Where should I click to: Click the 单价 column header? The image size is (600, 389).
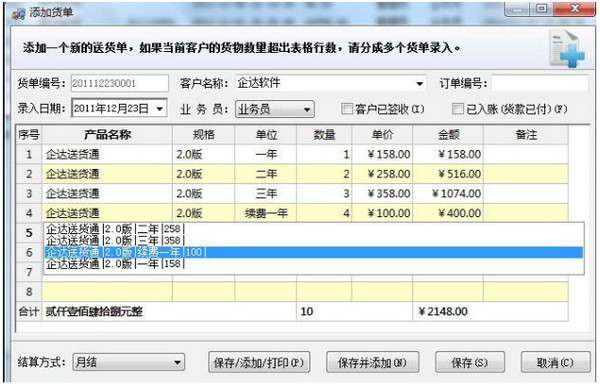[x=382, y=135]
